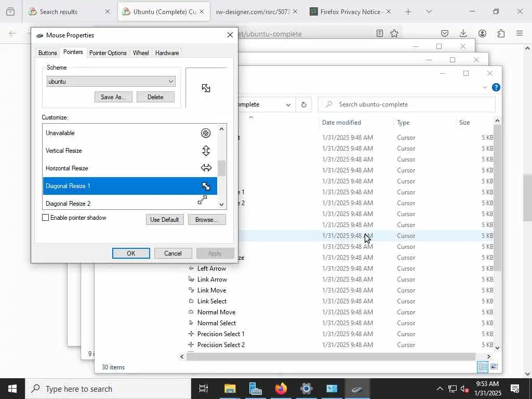Open the list all tabs chevron
Image resolution: width=532 pixels, height=399 pixels.
(429, 11)
